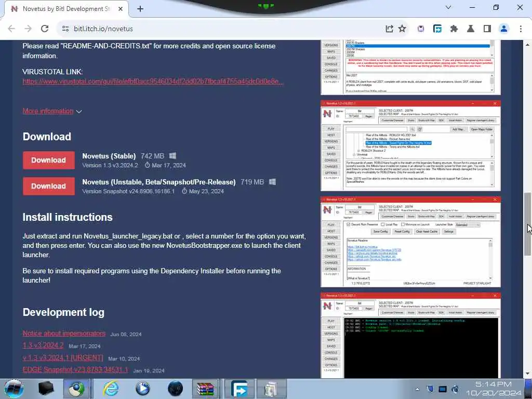
Task: Select the Novetus by Bitl Development tab
Action: (66, 9)
